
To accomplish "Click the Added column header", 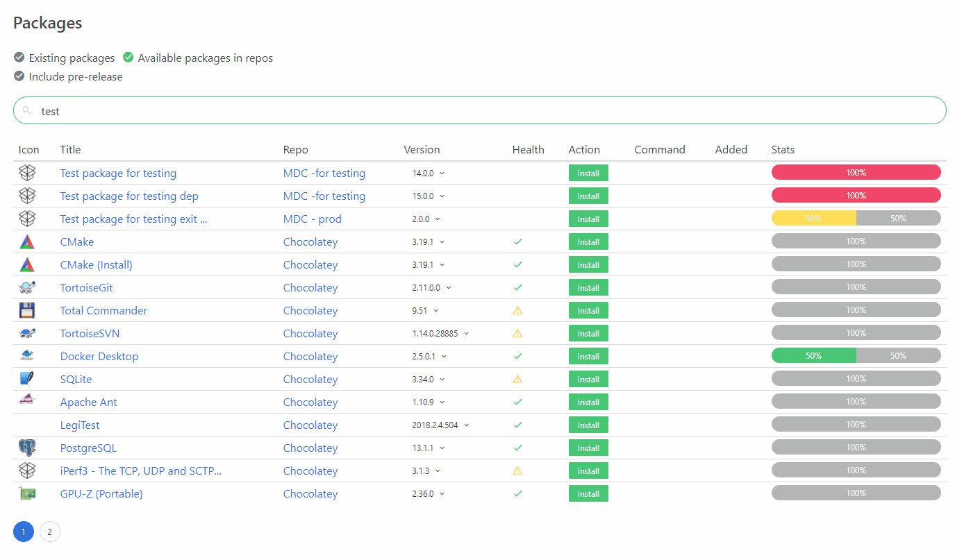I will coord(731,149).
